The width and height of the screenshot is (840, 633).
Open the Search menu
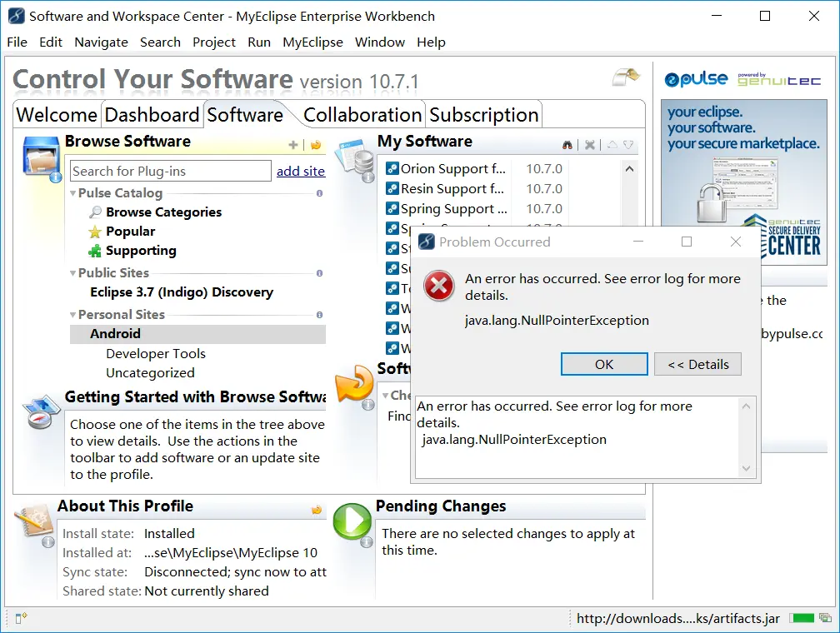pyautogui.click(x=160, y=42)
